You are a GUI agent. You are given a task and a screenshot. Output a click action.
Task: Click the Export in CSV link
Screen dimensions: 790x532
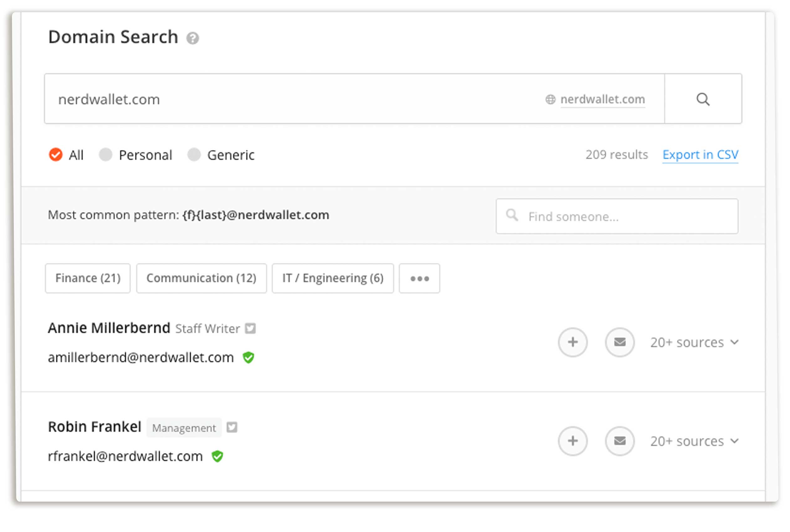pyautogui.click(x=700, y=155)
